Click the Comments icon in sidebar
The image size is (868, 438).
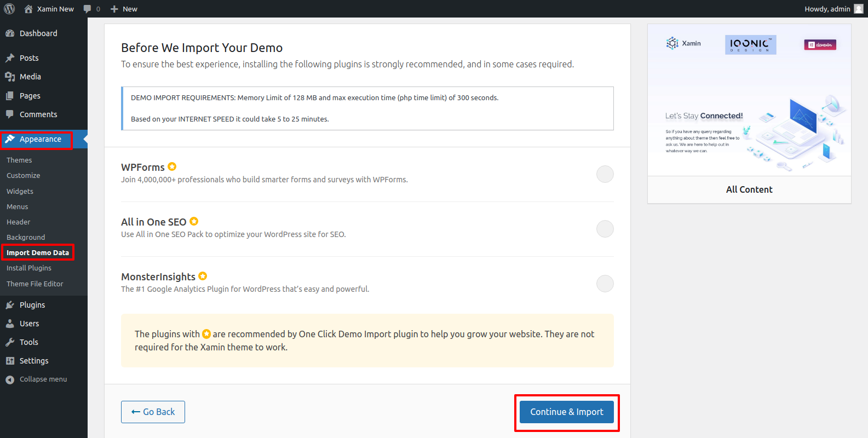[10, 114]
